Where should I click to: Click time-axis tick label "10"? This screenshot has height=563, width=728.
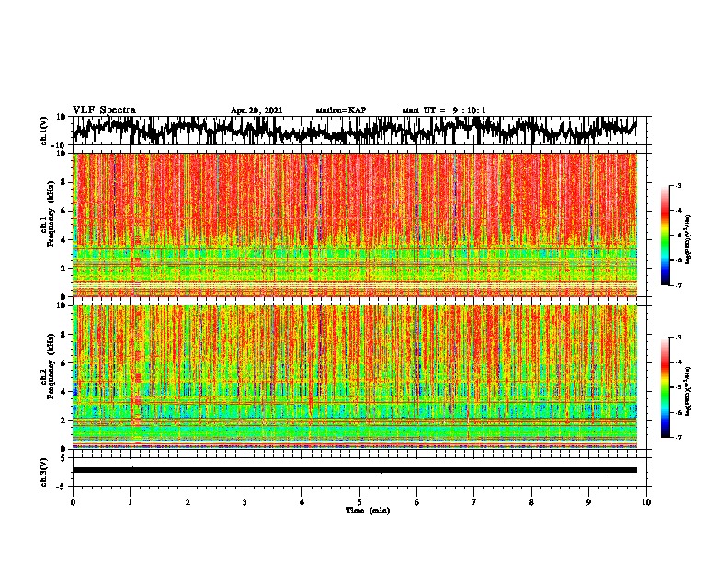point(646,502)
